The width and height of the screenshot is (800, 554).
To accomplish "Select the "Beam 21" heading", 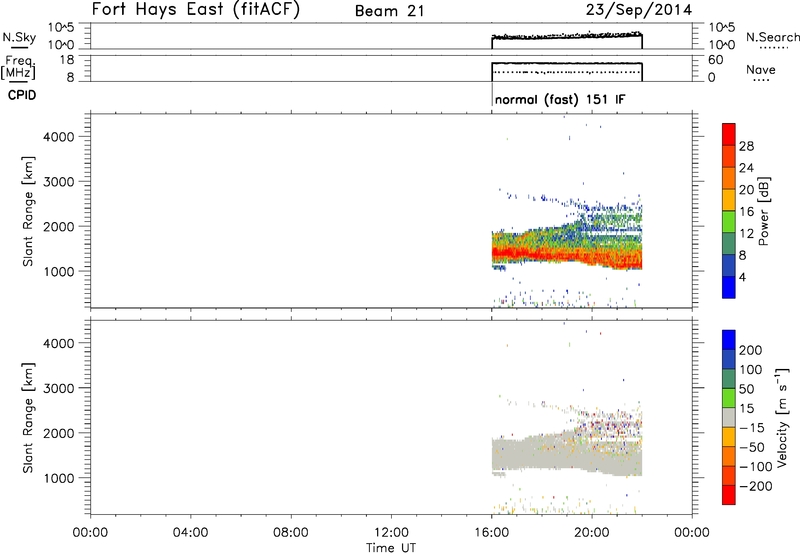I will tap(389, 11).
